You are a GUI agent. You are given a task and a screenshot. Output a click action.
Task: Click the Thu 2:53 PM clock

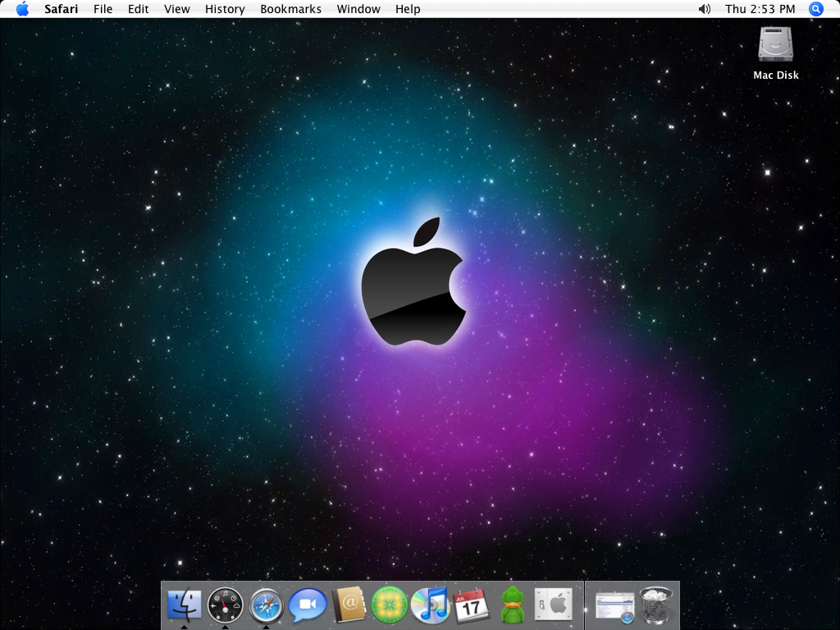760,9
